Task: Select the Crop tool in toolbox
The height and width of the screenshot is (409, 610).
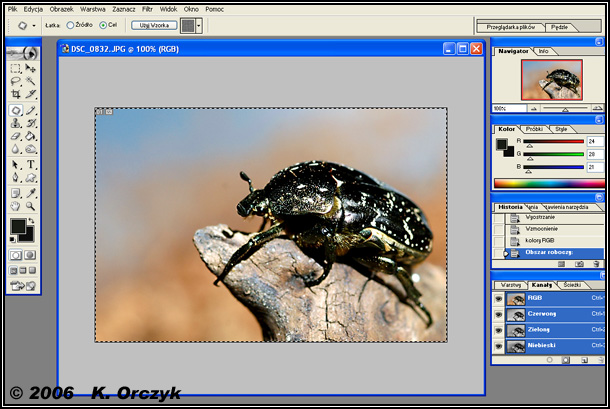Action: coord(15,95)
